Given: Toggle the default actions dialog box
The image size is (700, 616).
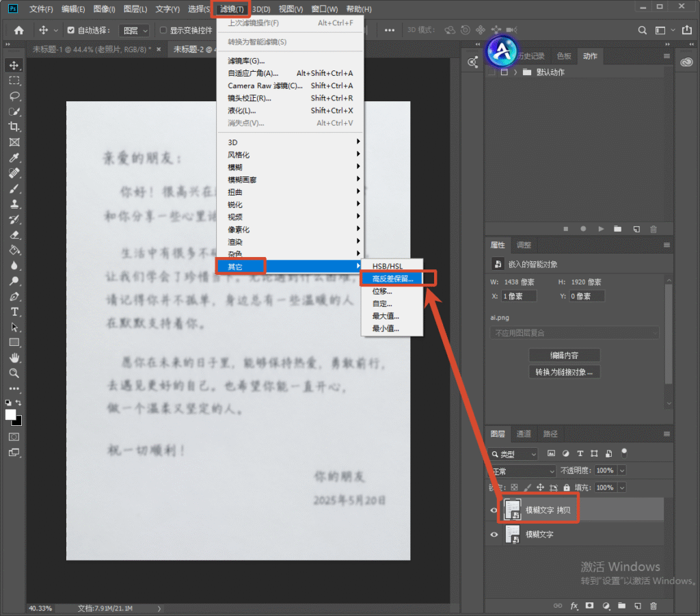Looking at the screenshot, I should click(x=504, y=72).
